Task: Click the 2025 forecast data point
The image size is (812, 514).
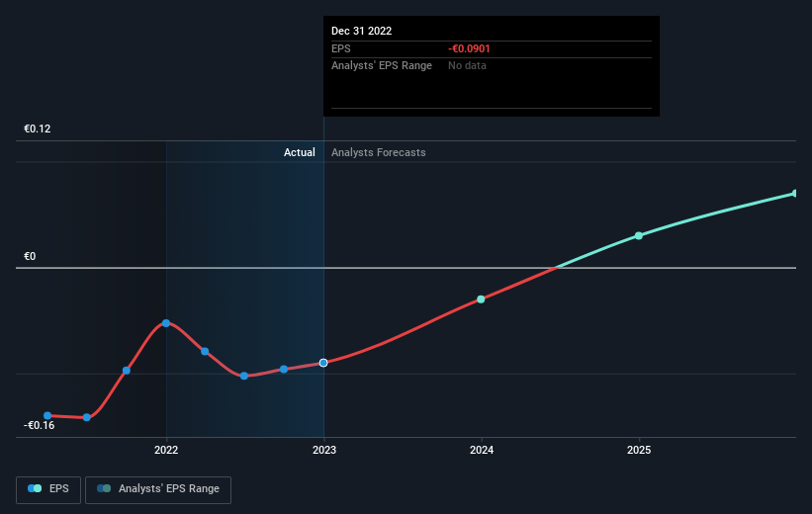Action: pos(639,235)
